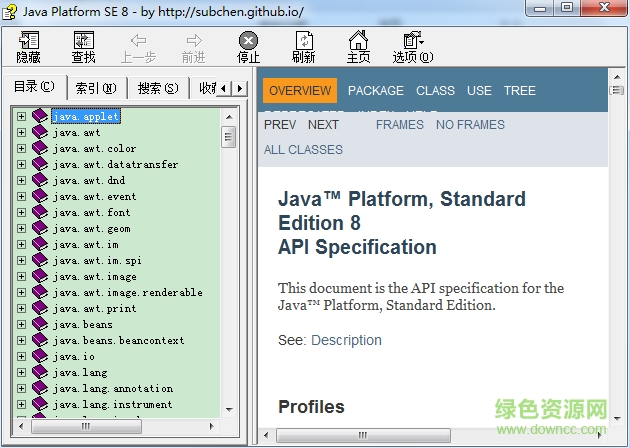The width and height of the screenshot is (630, 448).
Task: Click the book icon beside java.awt.font
Action: [40, 213]
